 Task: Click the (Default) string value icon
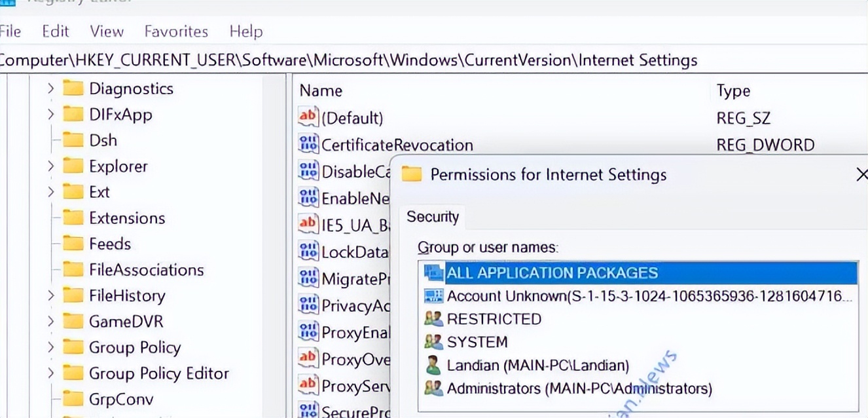coord(308,117)
